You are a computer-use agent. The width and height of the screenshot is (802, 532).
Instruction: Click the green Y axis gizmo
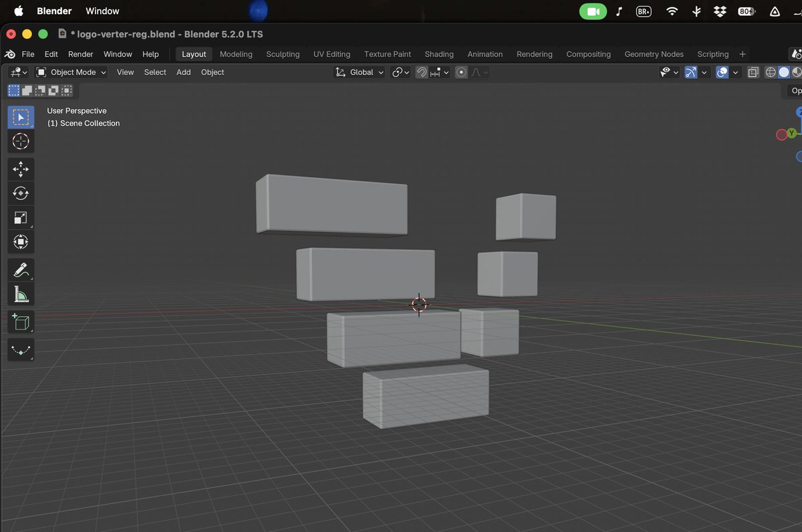[x=792, y=133]
